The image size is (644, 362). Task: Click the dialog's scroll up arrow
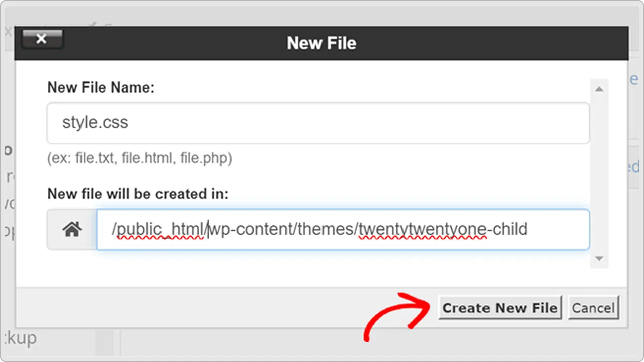599,89
